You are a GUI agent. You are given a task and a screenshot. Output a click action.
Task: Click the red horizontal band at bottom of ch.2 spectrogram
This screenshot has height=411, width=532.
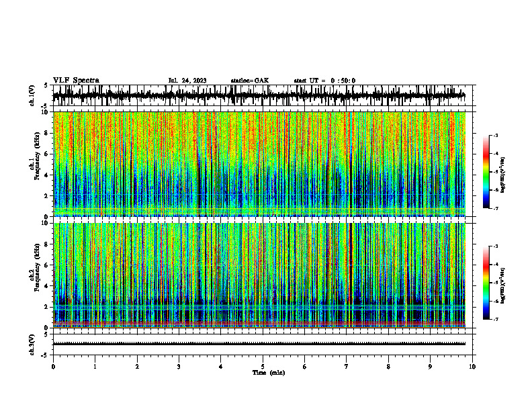(259, 324)
